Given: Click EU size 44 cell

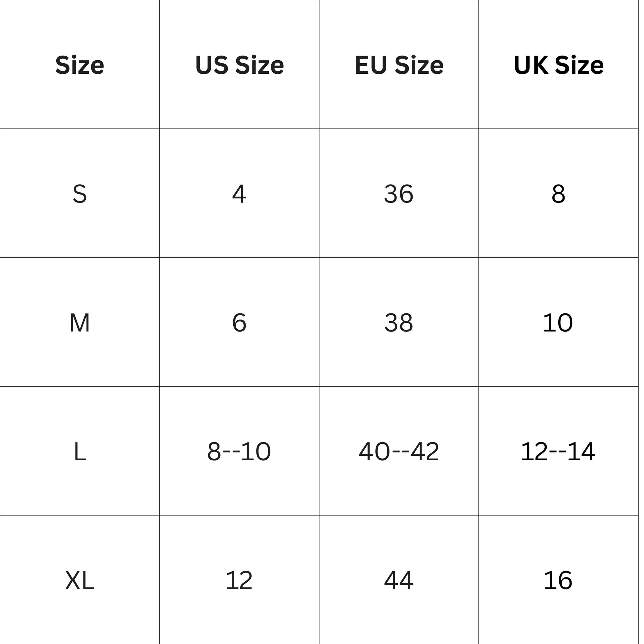Looking at the screenshot, I should (x=399, y=580).
